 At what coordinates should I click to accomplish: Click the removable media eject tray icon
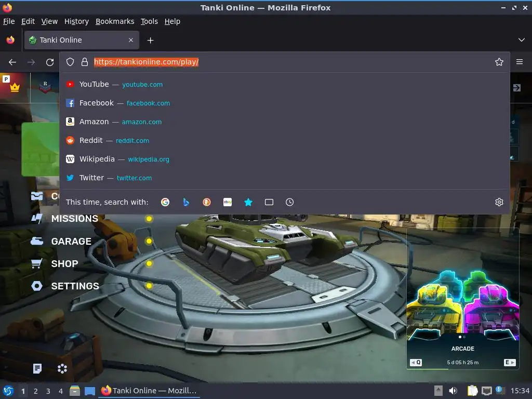[x=438, y=391]
